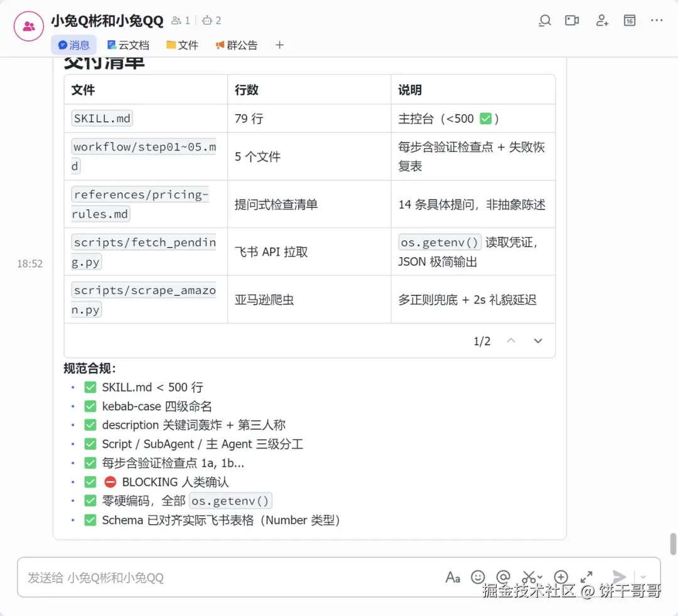Open the emoji picker
678x616 pixels.
478,577
